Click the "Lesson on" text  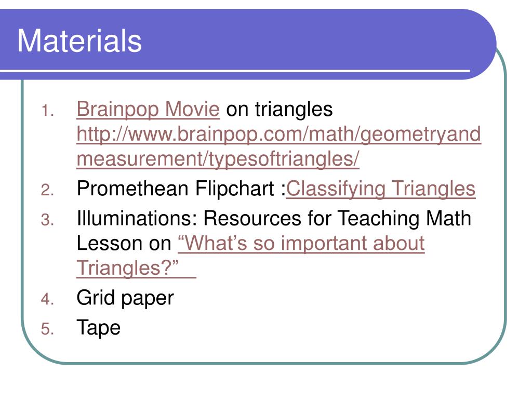[x=124, y=243]
